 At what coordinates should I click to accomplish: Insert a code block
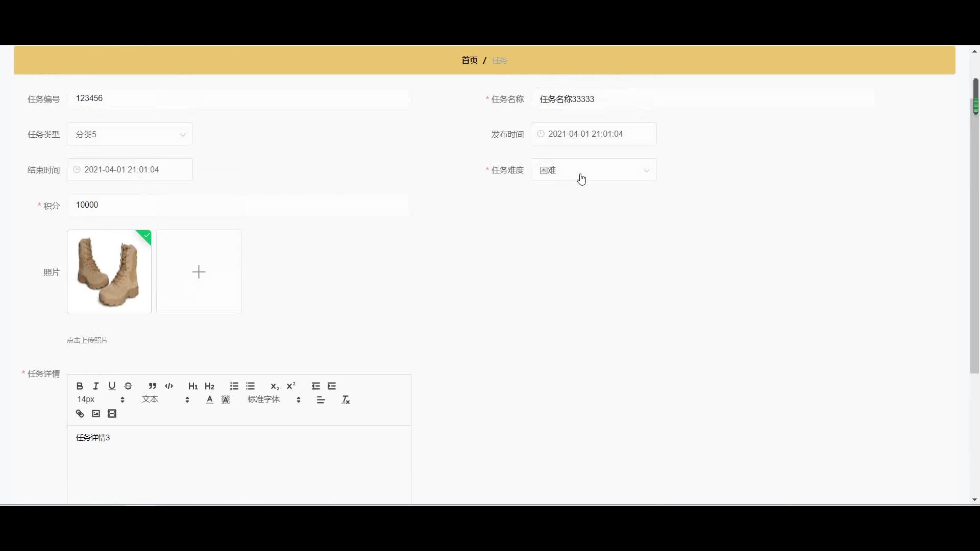(169, 386)
